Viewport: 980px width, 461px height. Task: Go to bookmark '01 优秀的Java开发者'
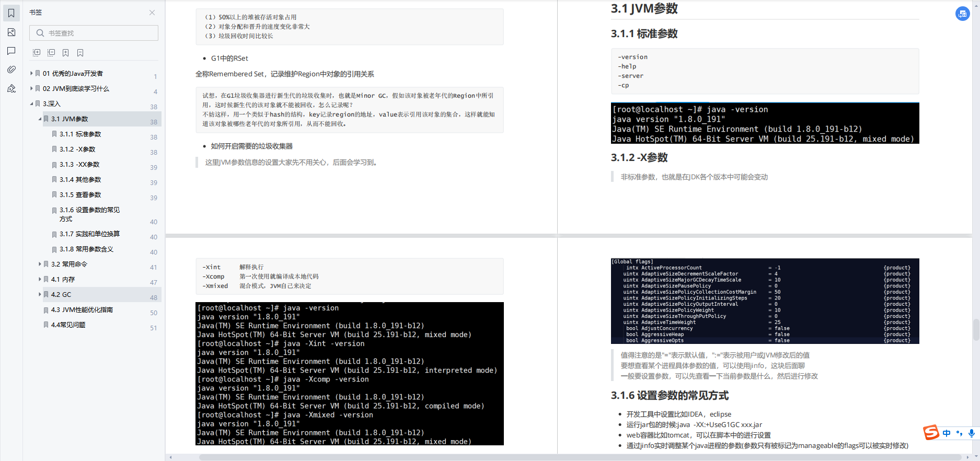coord(73,74)
